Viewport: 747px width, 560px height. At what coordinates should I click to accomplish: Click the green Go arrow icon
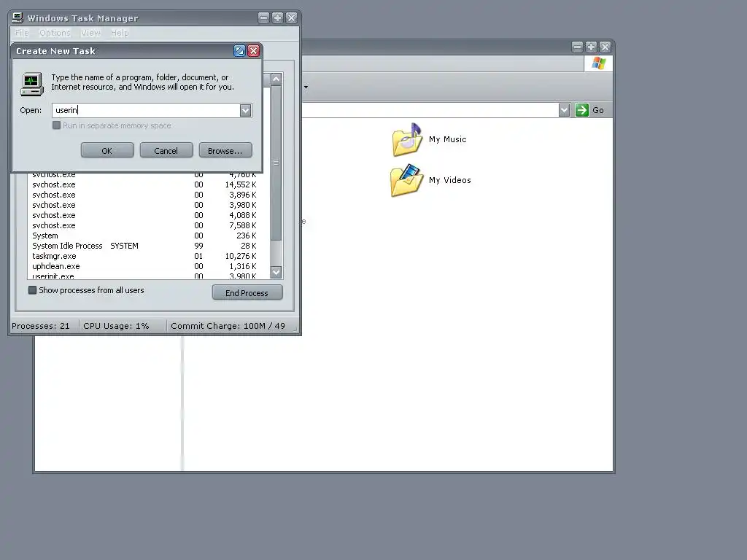point(581,110)
